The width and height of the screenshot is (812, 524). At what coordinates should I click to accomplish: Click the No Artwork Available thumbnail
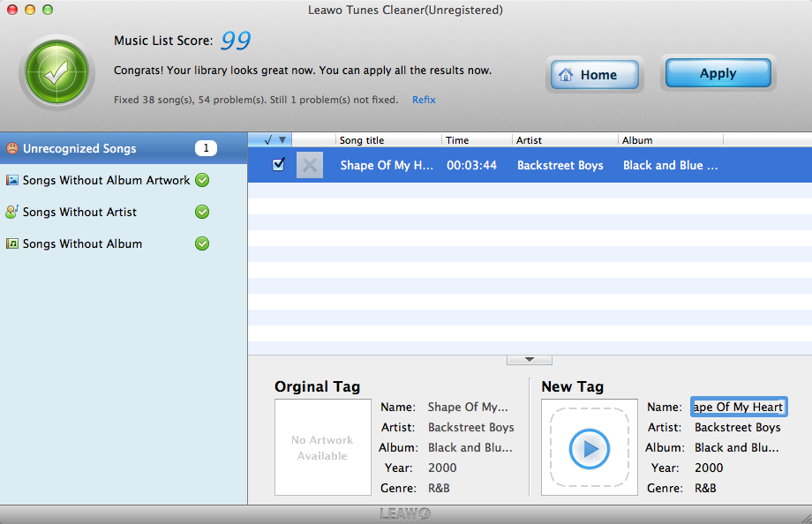pyautogui.click(x=323, y=447)
